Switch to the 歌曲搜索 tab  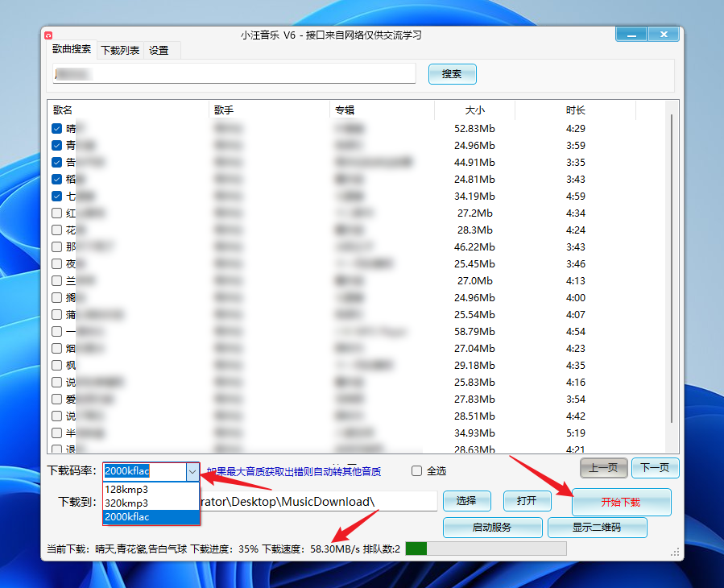[x=72, y=49]
